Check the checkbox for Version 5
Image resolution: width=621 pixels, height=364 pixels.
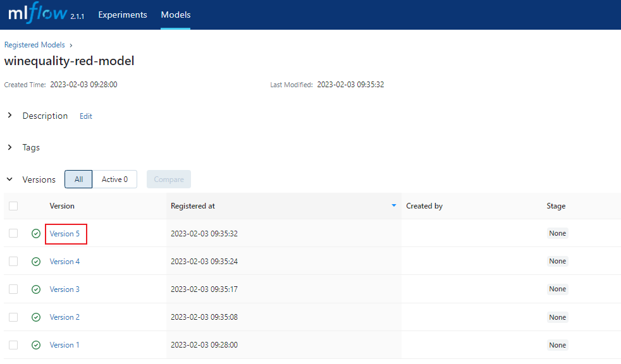click(13, 233)
